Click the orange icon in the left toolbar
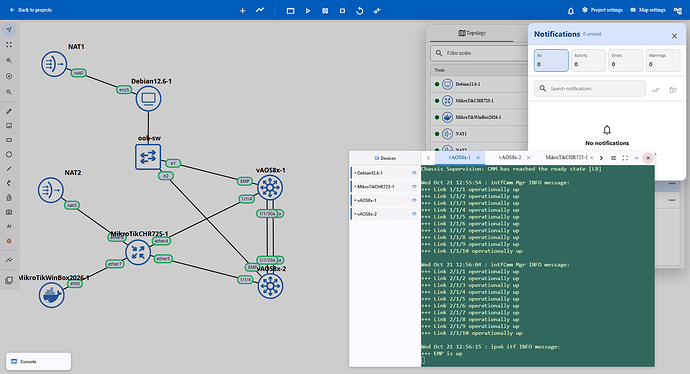Image resolution: width=690 pixels, height=374 pixels. (9, 241)
